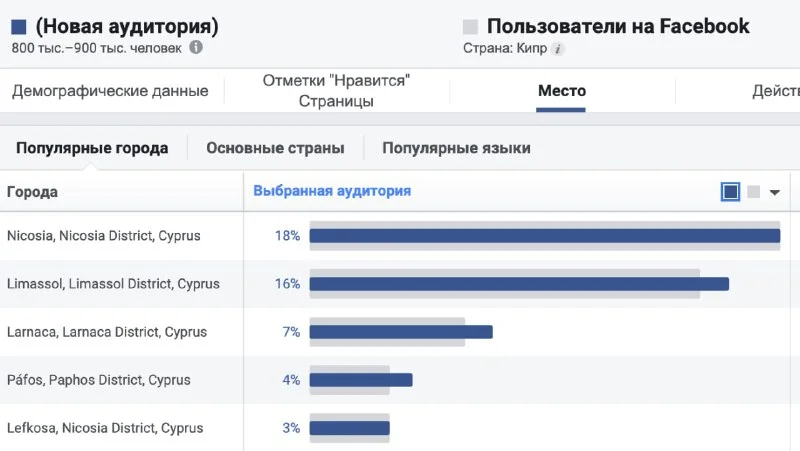This screenshot has width=800, height=451.
Task: Switch to Отметки Нравится Страницы tab
Action: [x=336, y=91]
